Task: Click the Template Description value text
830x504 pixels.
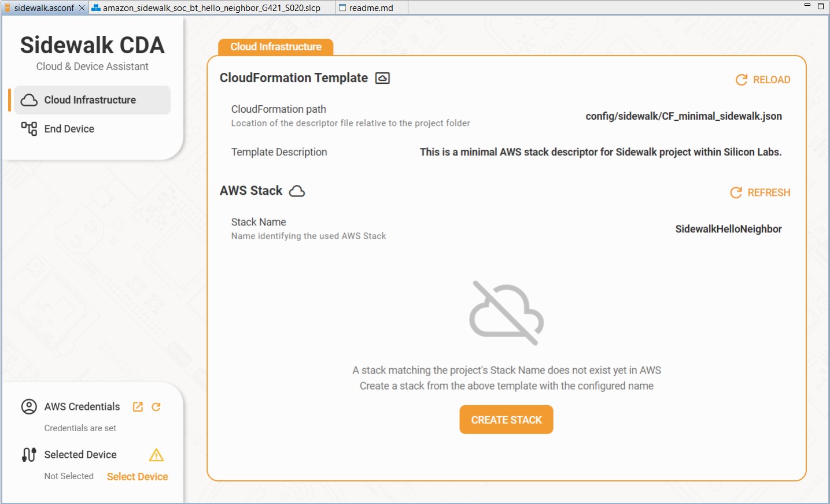Action: 601,152
